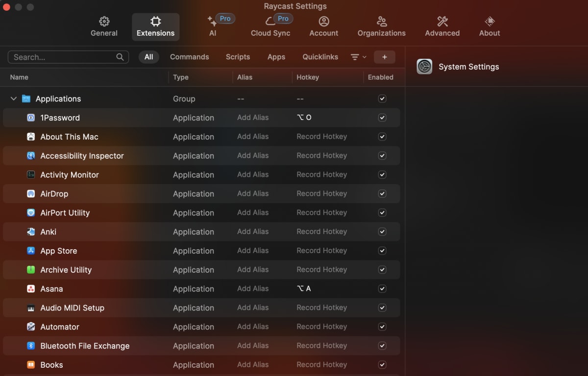Filter list by Apps
Viewport: 588px width, 376px height.
click(276, 57)
